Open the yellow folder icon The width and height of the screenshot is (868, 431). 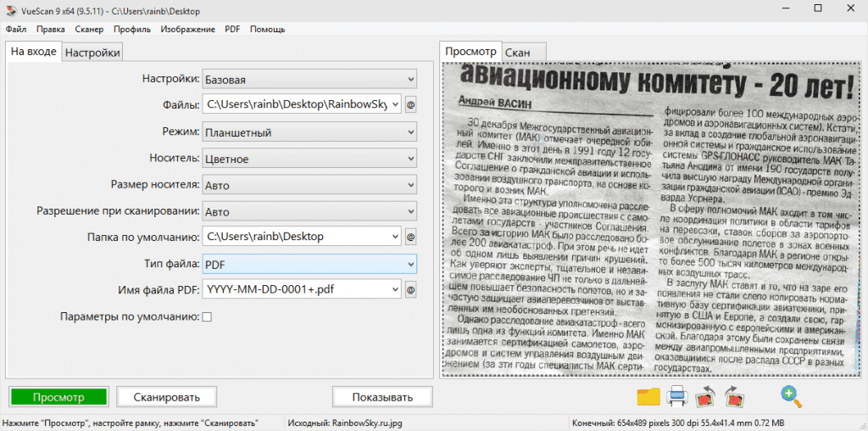tap(648, 397)
